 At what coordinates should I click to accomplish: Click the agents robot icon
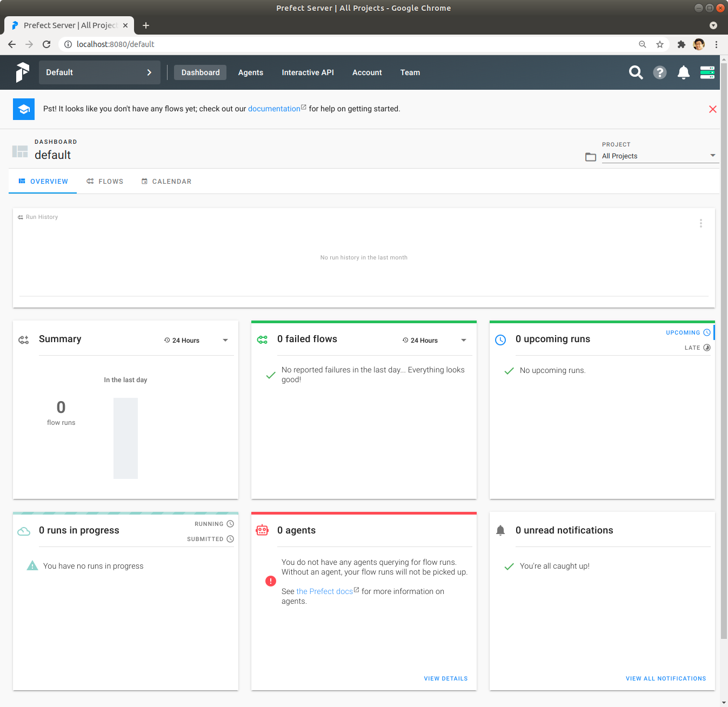pyautogui.click(x=262, y=530)
